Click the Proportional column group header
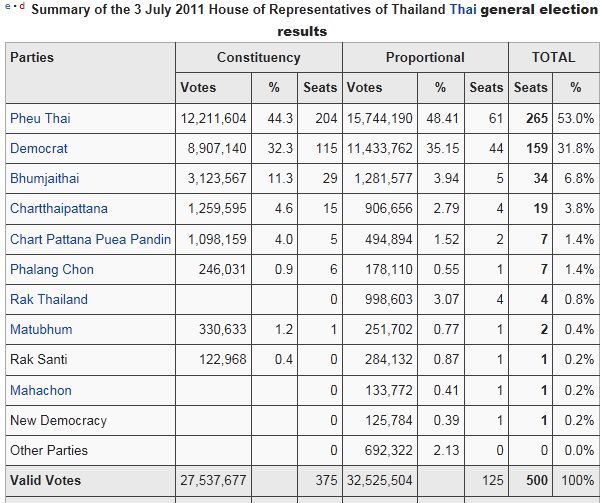Image resolution: width=604 pixels, height=503 pixels. [425, 57]
